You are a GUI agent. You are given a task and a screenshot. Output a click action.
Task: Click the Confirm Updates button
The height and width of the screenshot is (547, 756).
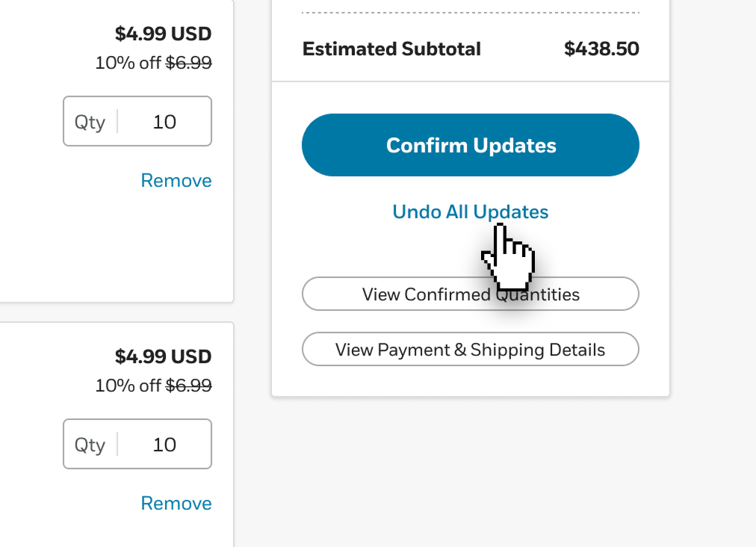[471, 145]
